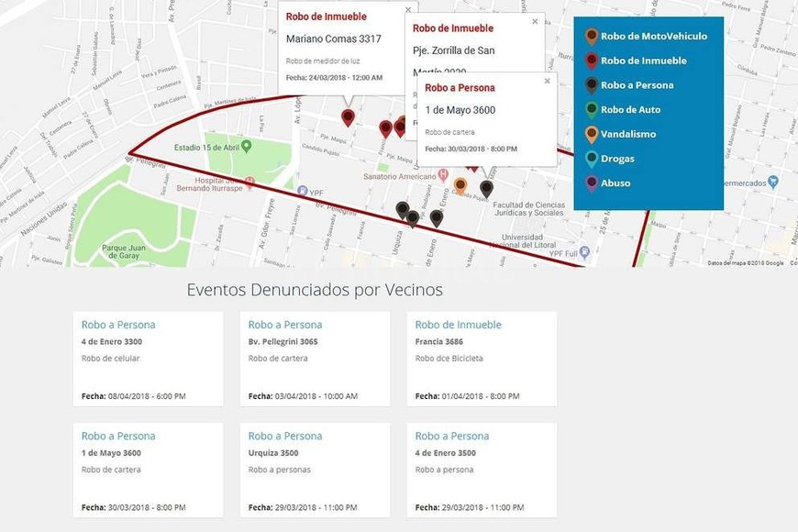Click black marker beneath Robo a Persona popup

pos(486,188)
